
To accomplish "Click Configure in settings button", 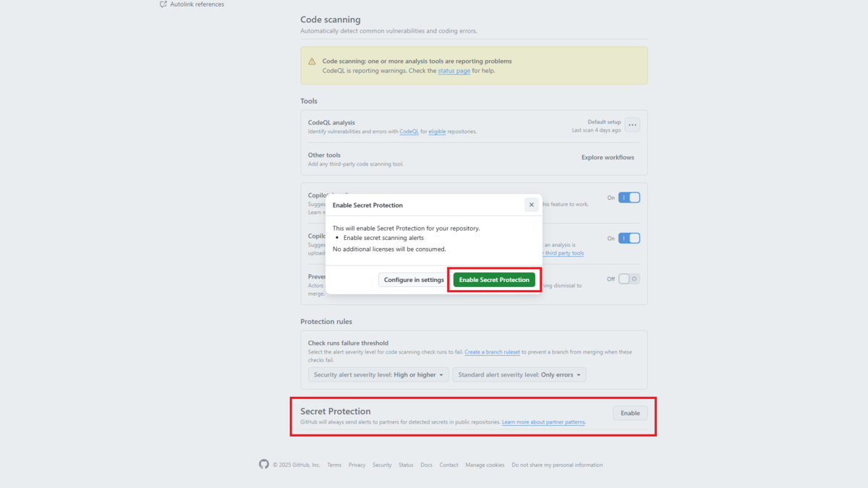I will click(414, 280).
